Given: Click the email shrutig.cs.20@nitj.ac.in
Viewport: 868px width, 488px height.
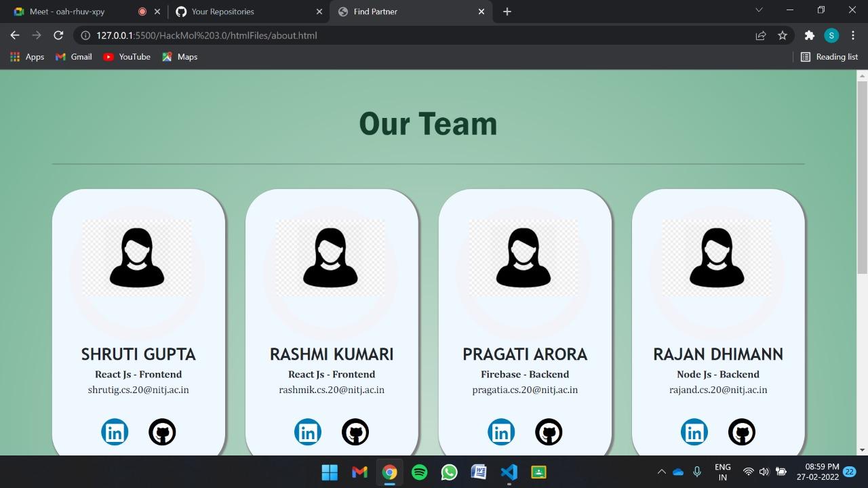Looking at the screenshot, I should tap(138, 390).
